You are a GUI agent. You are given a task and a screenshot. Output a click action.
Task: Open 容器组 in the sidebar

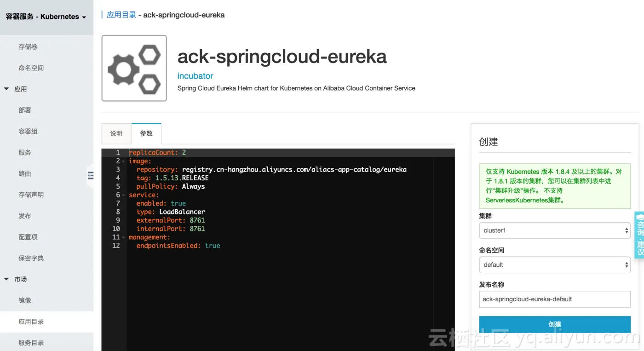pos(28,131)
